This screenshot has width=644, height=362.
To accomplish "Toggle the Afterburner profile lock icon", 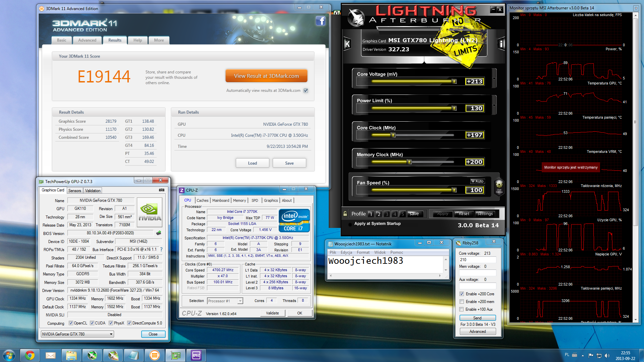I will (345, 214).
